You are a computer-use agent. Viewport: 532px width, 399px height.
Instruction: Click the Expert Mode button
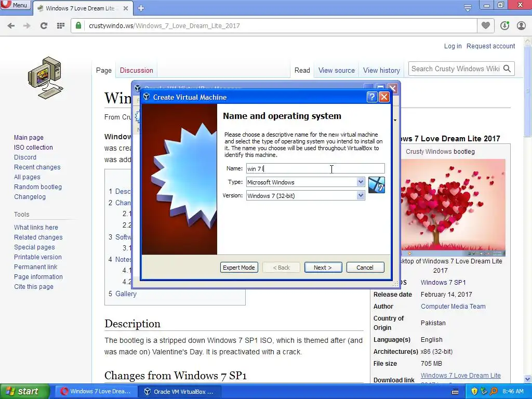[x=239, y=268]
